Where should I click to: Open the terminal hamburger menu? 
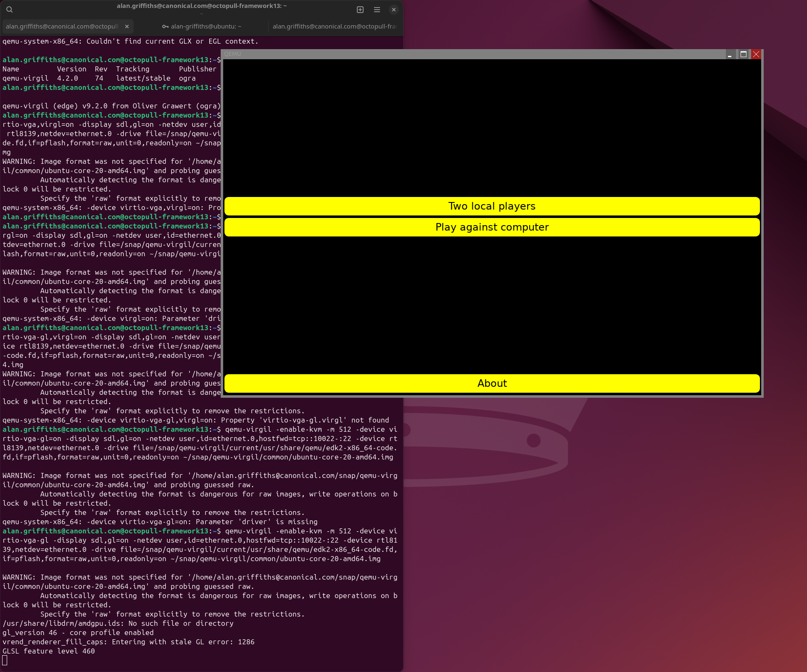pyautogui.click(x=377, y=9)
